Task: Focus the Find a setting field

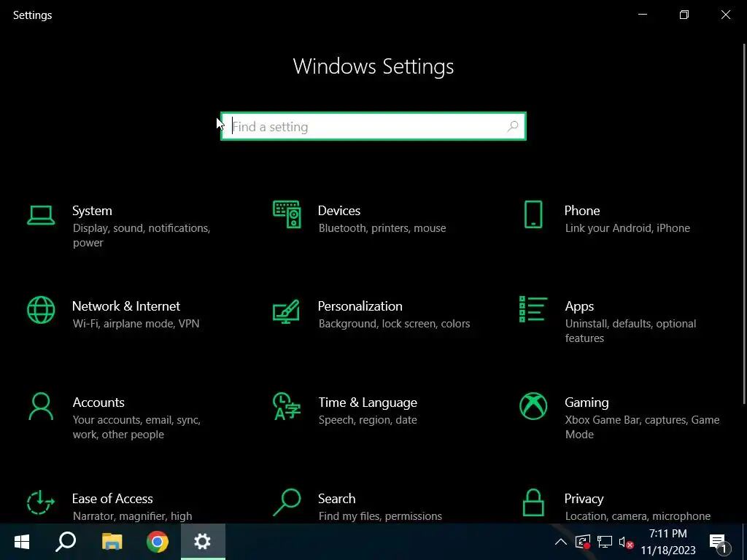Action: (373, 126)
